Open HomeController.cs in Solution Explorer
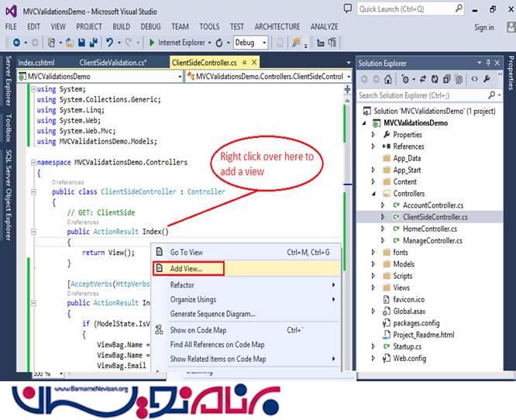Viewport: 516px width, 420px height. [429, 229]
